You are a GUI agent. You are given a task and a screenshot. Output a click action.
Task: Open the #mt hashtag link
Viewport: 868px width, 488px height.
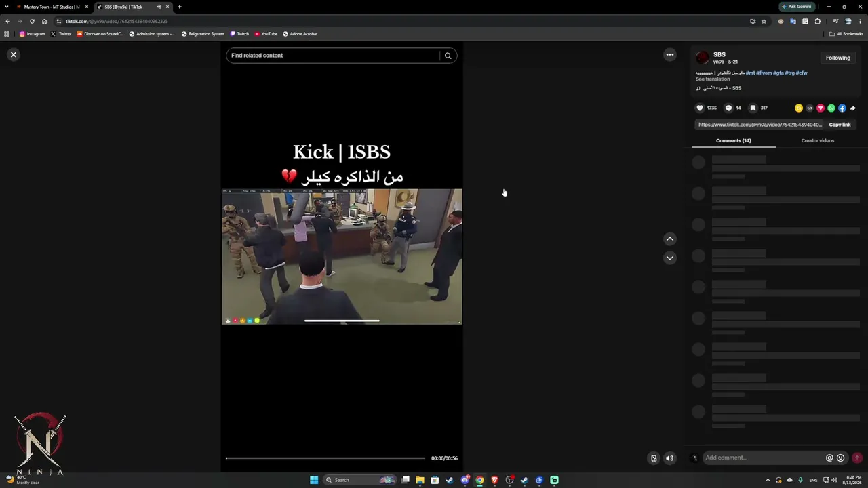point(751,73)
